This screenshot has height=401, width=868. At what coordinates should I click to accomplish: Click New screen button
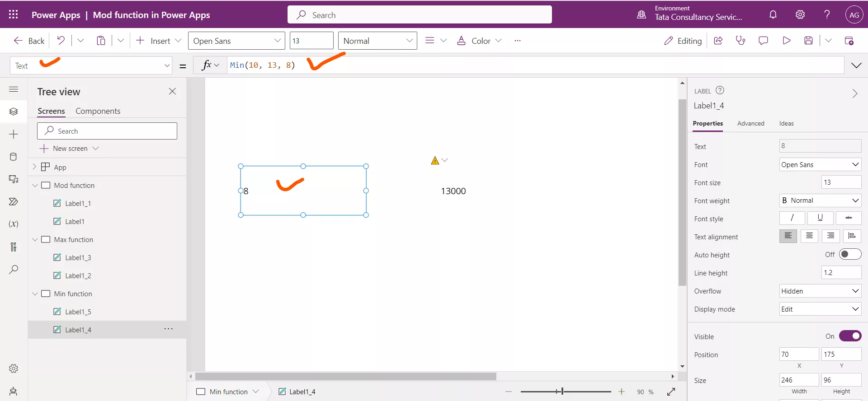click(x=69, y=148)
